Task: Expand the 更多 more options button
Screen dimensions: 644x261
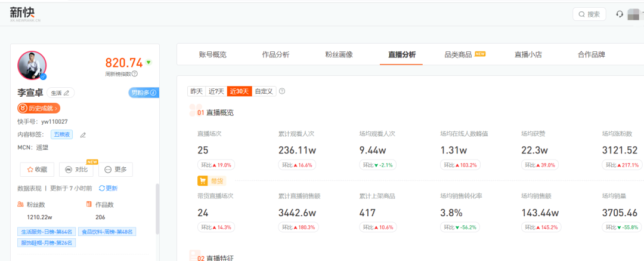Action: tap(116, 169)
